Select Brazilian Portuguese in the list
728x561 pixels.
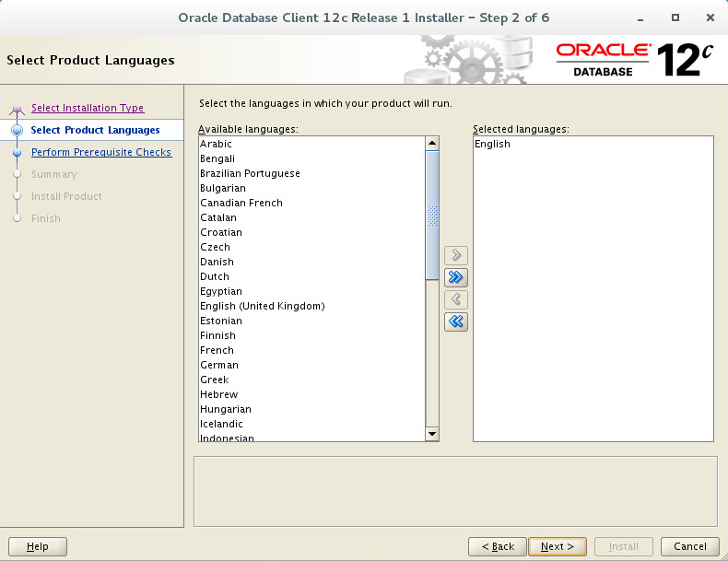(x=311, y=173)
